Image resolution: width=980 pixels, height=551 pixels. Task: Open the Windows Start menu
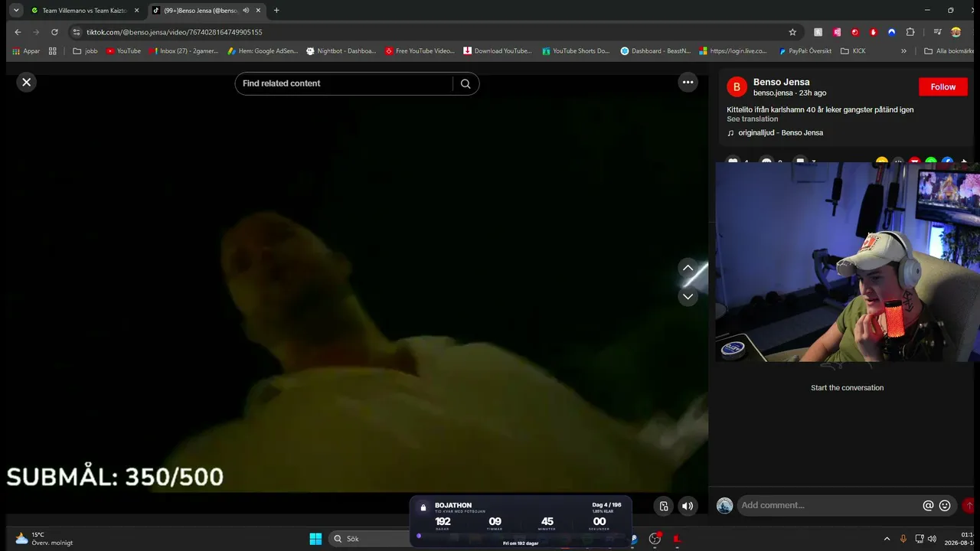pos(315,539)
